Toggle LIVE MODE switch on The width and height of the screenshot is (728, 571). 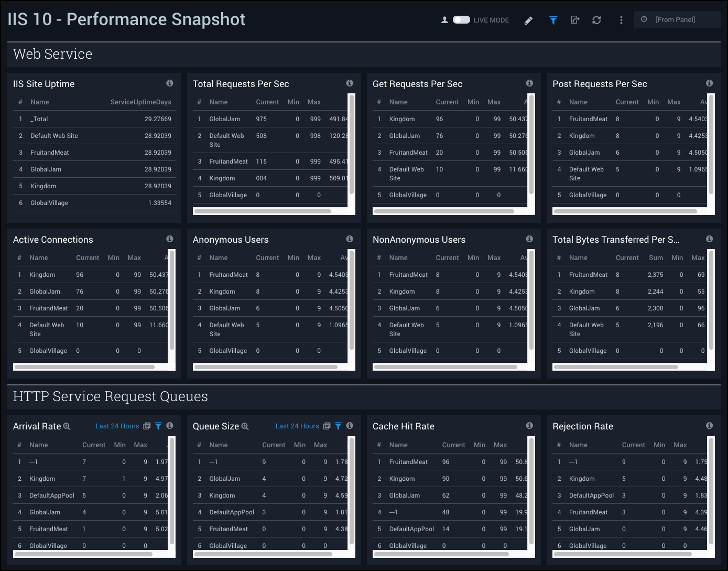[461, 20]
